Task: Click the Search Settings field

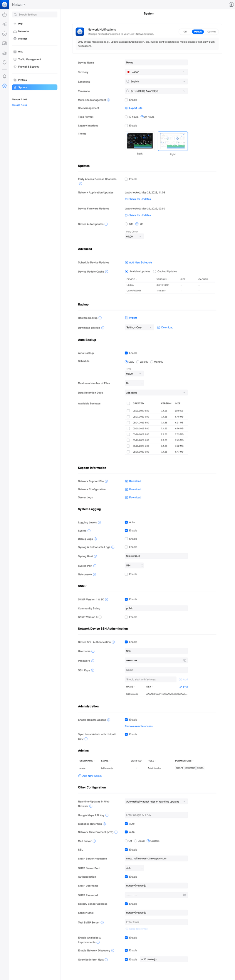Action: [x=35, y=14]
